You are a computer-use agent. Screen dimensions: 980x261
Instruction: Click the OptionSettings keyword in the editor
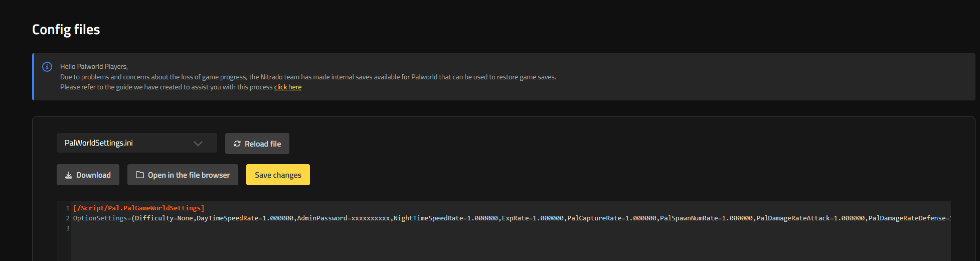[100, 218]
